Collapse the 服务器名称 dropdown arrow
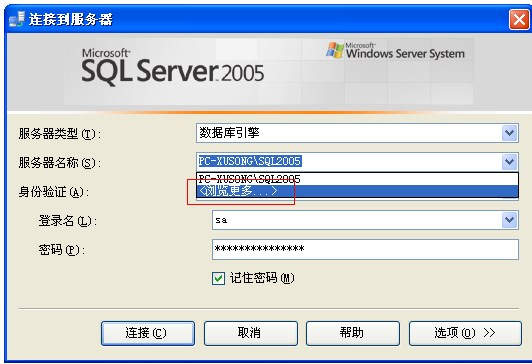 (x=509, y=162)
